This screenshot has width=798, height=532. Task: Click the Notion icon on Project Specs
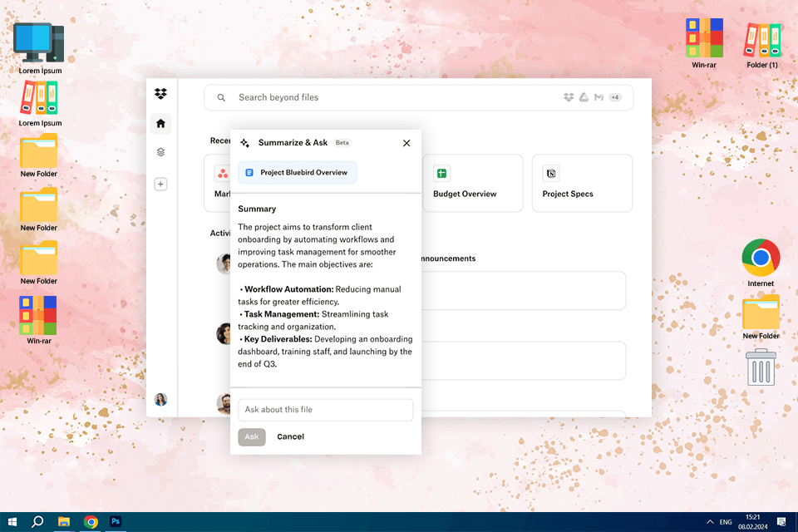[x=551, y=174]
